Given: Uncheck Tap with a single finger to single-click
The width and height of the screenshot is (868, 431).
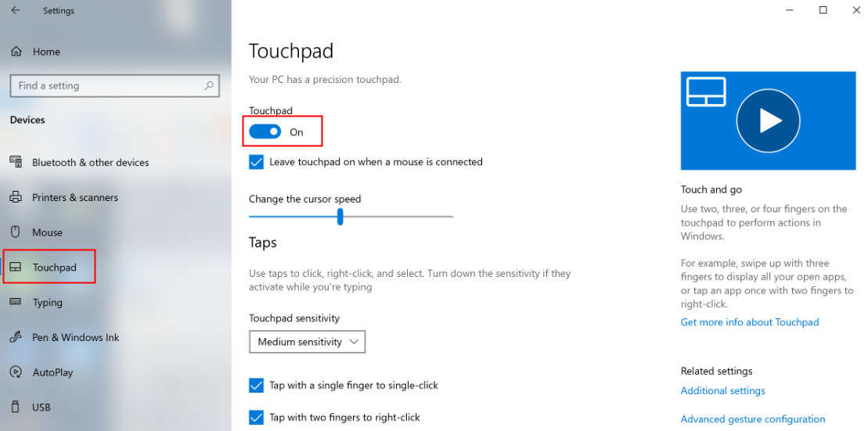Looking at the screenshot, I should (x=256, y=386).
